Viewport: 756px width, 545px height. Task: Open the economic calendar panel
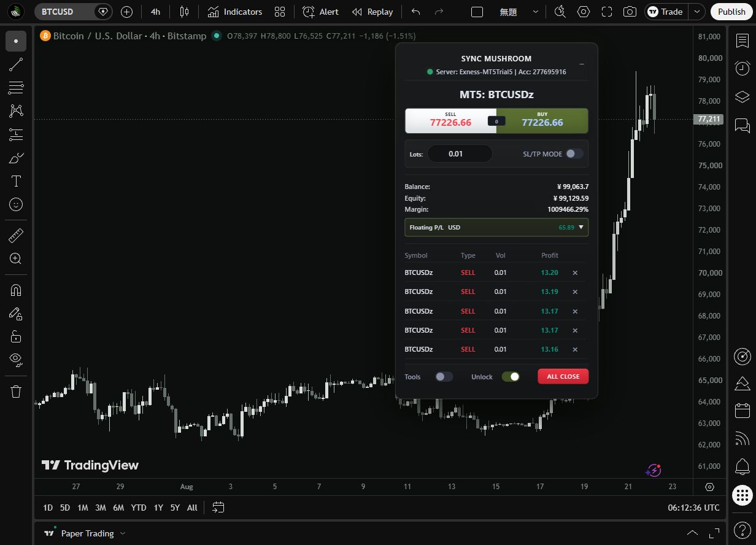[x=742, y=410]
